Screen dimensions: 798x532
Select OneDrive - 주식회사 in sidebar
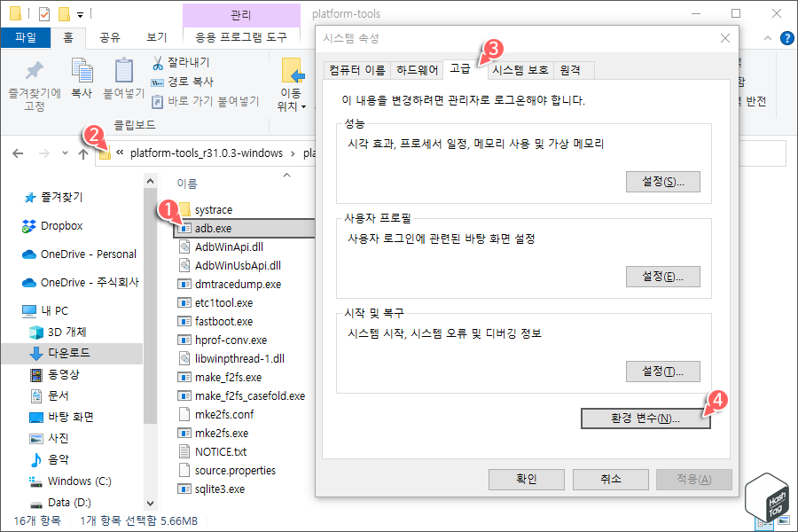click(81, 283)
